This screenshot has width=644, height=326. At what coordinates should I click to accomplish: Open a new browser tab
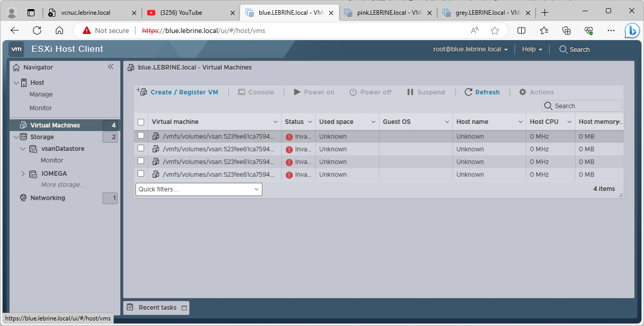545,12
